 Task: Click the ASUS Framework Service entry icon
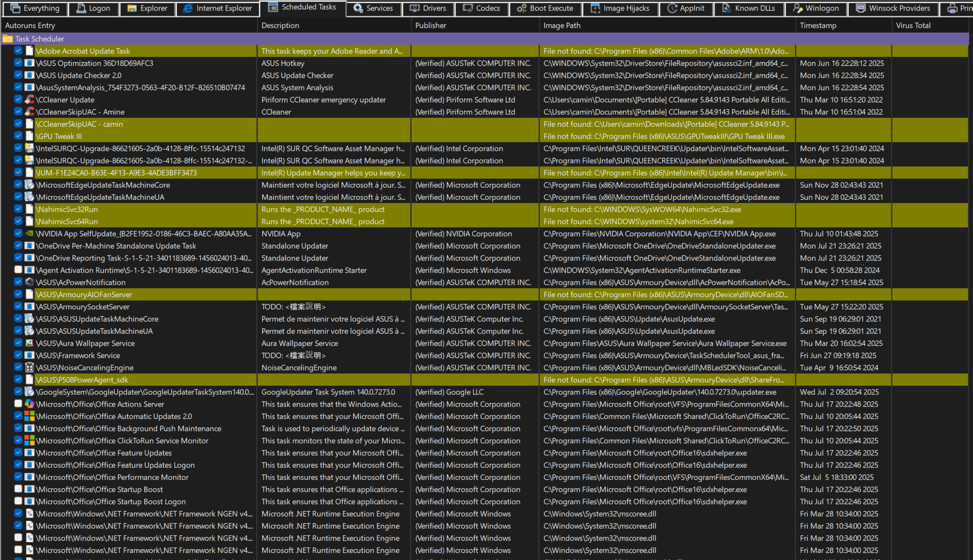tap(29, 355)
